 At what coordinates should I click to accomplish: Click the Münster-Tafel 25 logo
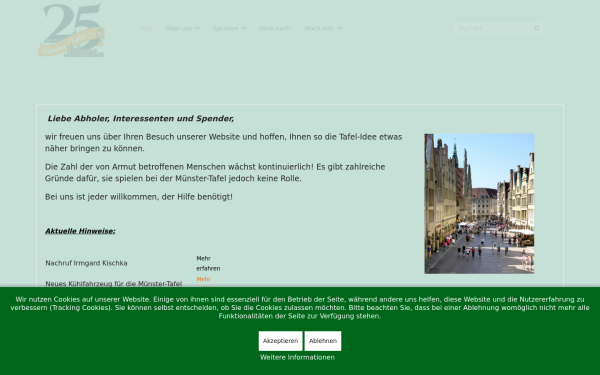71,30
